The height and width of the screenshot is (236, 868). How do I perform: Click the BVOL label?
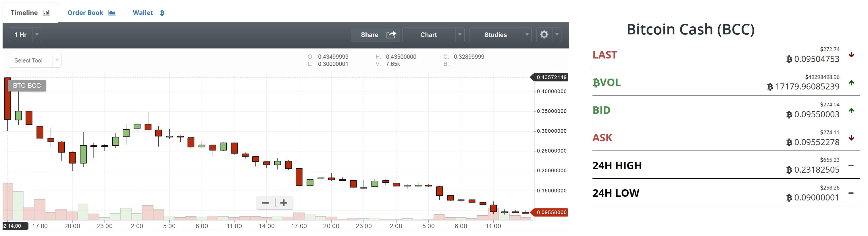[x=607, y=82]
